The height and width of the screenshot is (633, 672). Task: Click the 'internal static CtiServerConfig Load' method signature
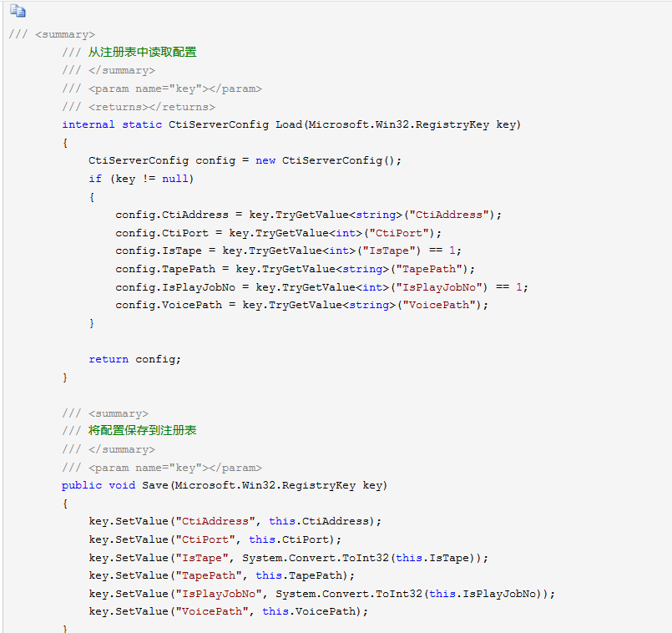tap(291, 124)
